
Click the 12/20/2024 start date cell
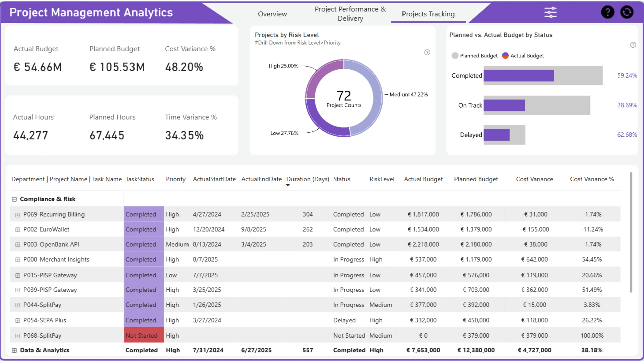tap(208, 230)
